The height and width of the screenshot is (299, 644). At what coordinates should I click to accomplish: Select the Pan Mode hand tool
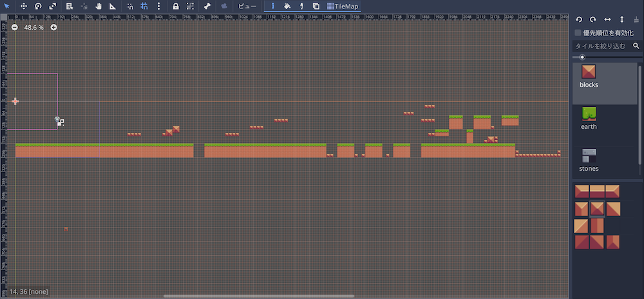(98, 6)
